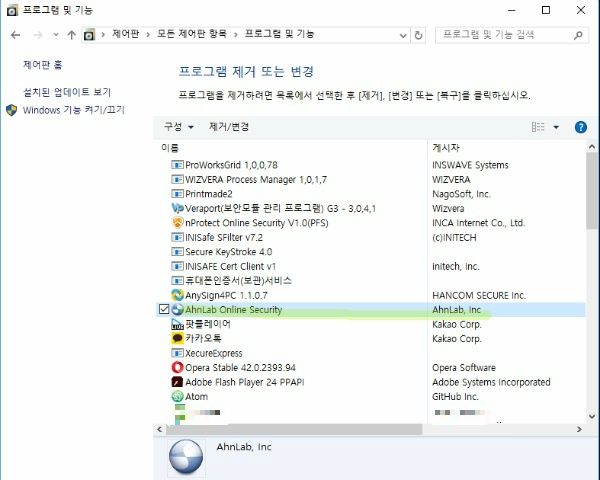600x480 pixels.
Task: Click the 모든 제어판 항목 breadcrumb
Action: [x=192, y=34]
